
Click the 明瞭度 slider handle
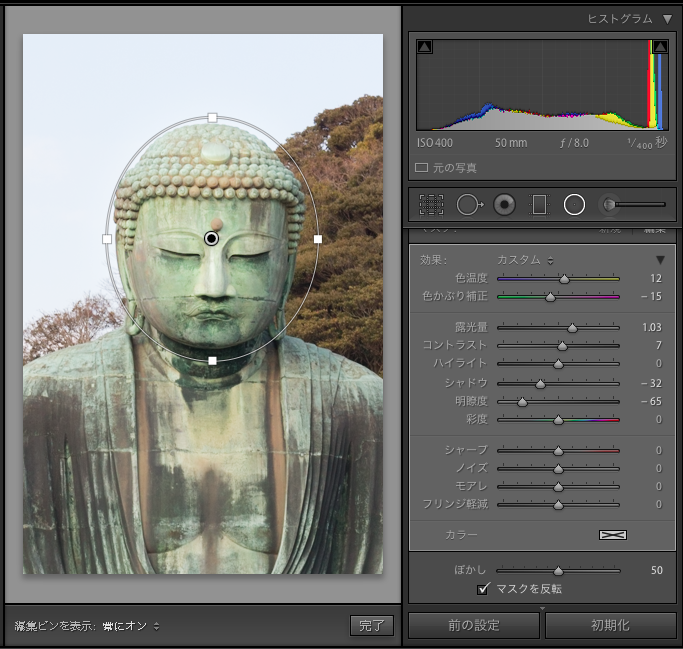pos(522,402)
